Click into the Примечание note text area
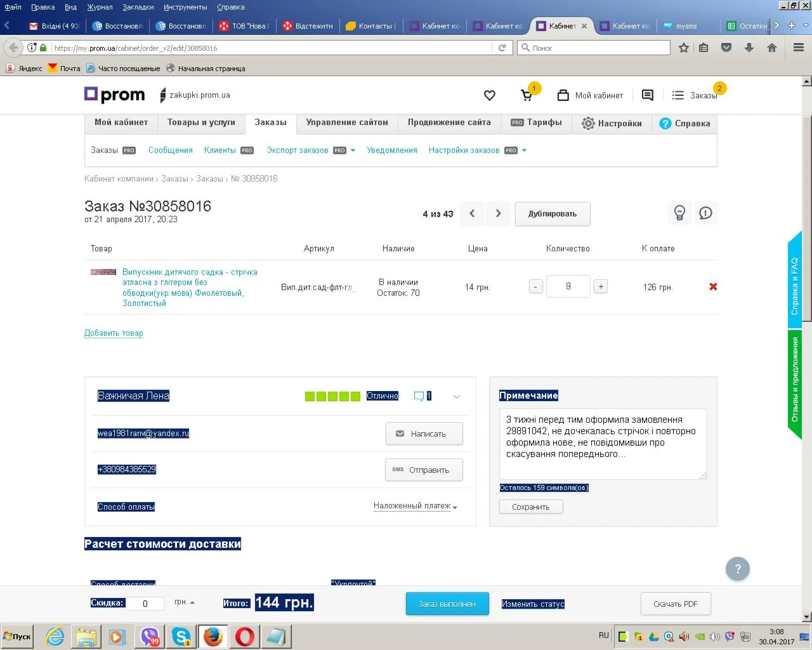The width and height of the screenshot is (812, 650). click(602, 443)
